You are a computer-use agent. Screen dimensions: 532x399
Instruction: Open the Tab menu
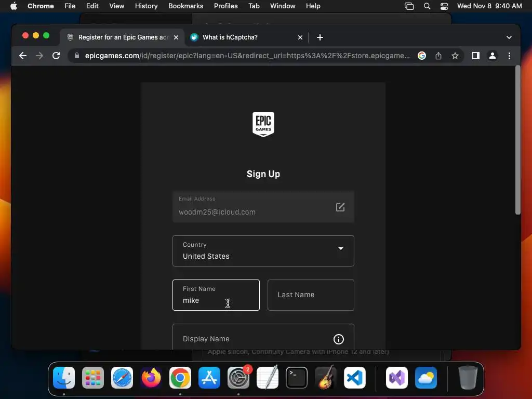[x=254, y=6]
